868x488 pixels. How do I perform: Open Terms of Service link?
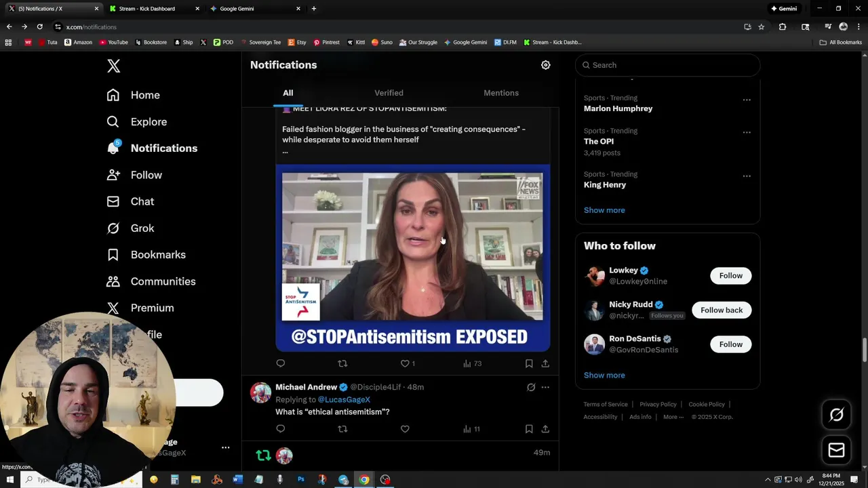(x=606, y=405)
